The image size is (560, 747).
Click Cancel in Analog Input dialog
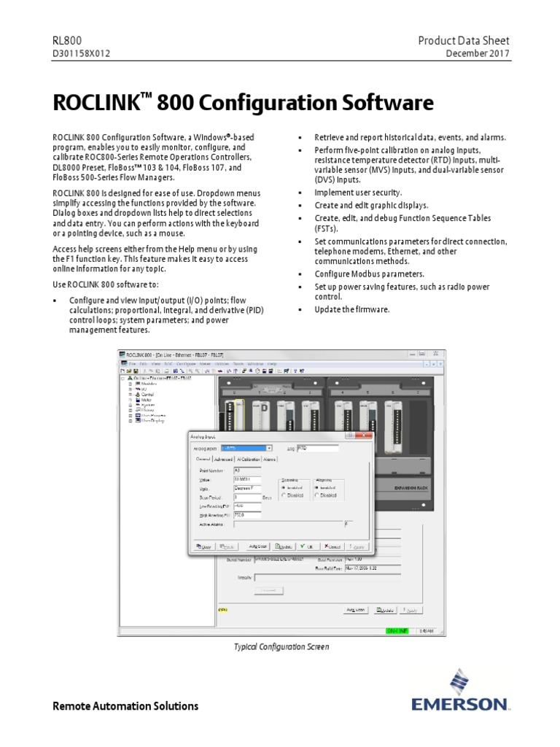pos(332,546)
